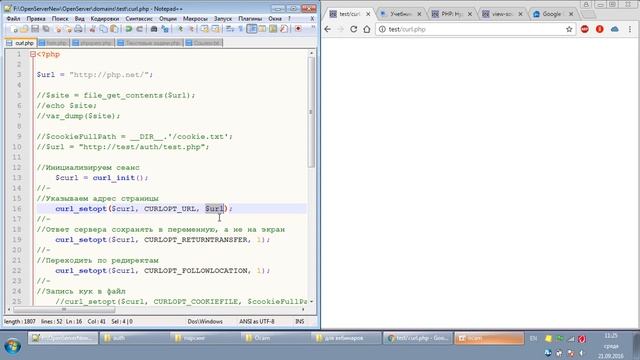Click the editor scroll-up arrow
This screenshot has height=360, width=640.
click(311, 53)
